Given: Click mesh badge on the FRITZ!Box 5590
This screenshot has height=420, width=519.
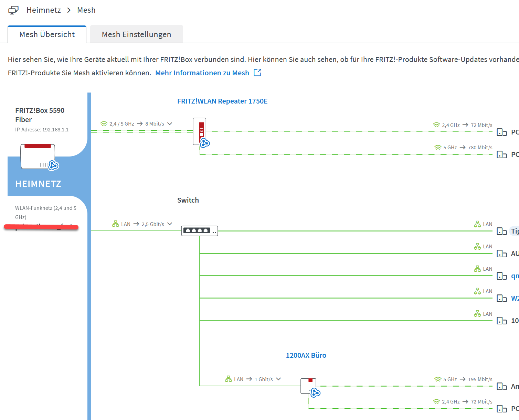Looking at the screenshot, I should [53, 165].
